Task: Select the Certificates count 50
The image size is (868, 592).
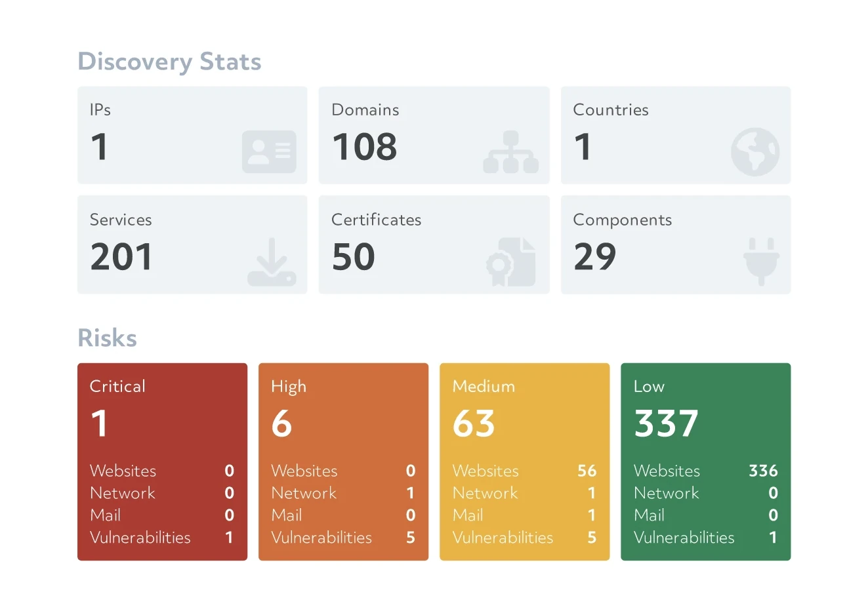Action: (x=354, y=256)
